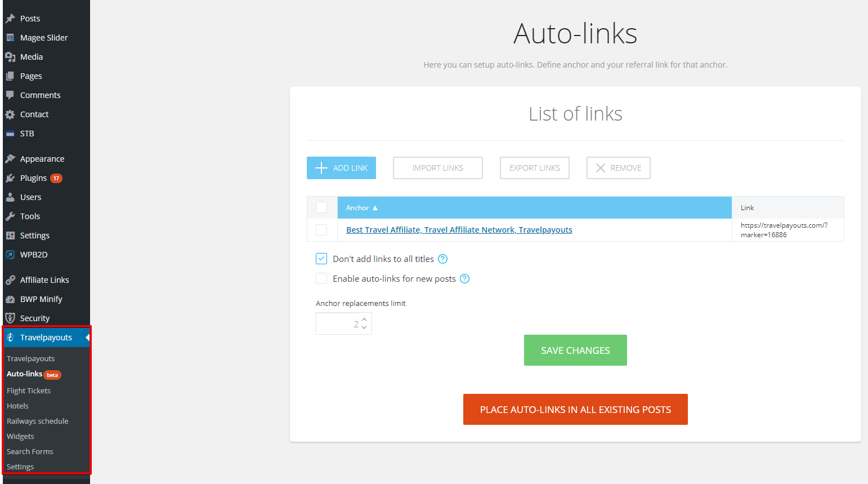Uncheck Don't add links to all titles
Viewport: 868px width, 484px height.
(321, 259)
